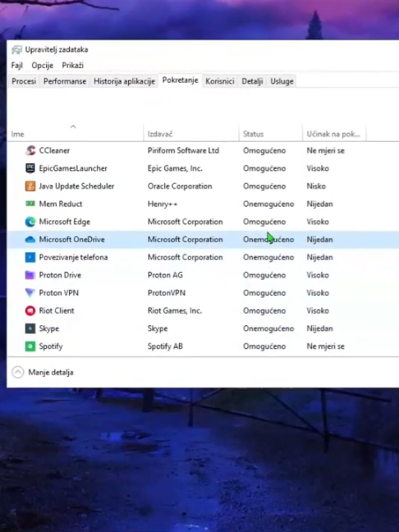Click the Riot Client red icon

(30, 310)
